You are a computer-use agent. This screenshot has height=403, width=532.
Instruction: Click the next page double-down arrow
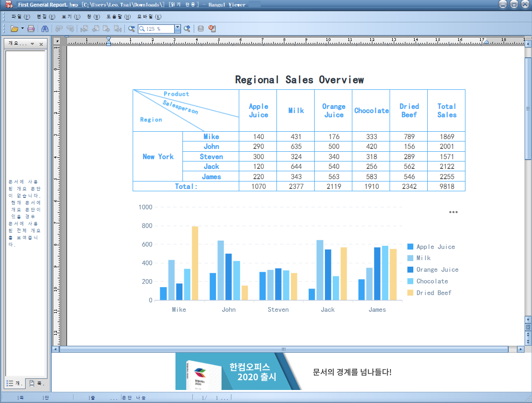pos(528,342)
